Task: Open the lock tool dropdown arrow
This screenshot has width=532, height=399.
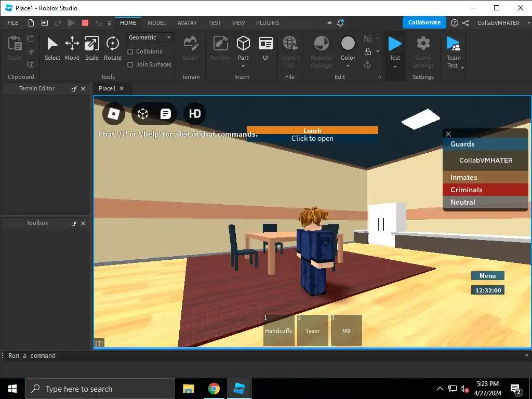Action: (378, 51)
